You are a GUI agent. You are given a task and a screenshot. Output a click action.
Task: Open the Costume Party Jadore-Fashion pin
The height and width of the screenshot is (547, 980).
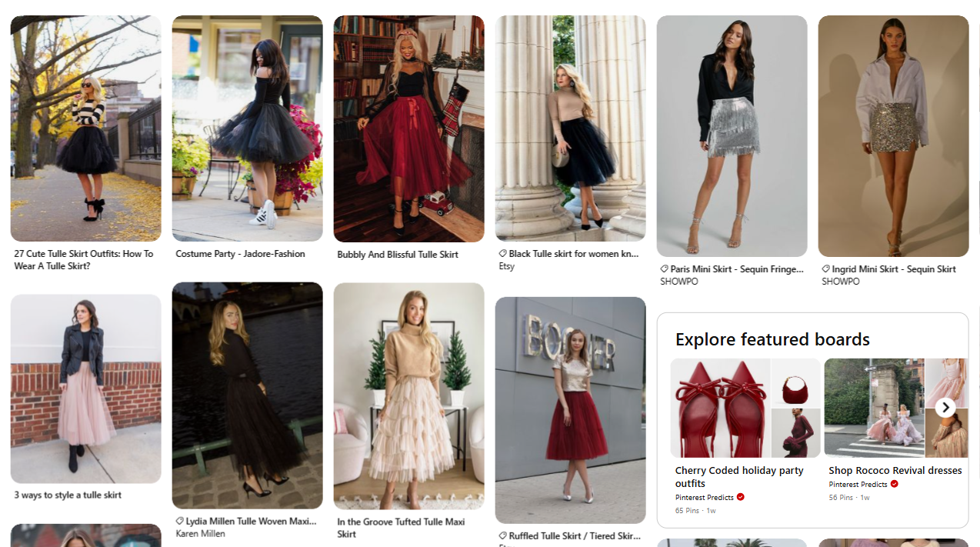247,128
